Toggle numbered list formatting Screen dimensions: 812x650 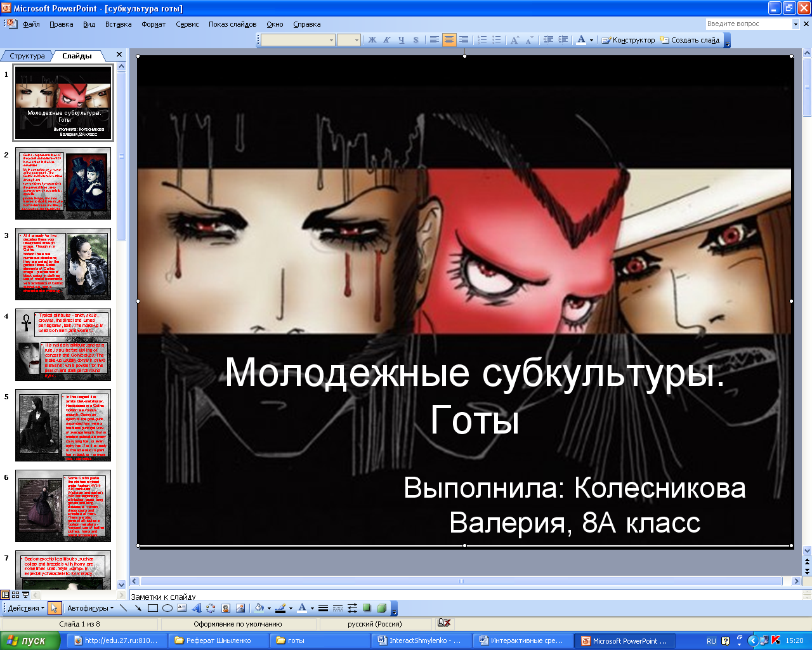482,40
